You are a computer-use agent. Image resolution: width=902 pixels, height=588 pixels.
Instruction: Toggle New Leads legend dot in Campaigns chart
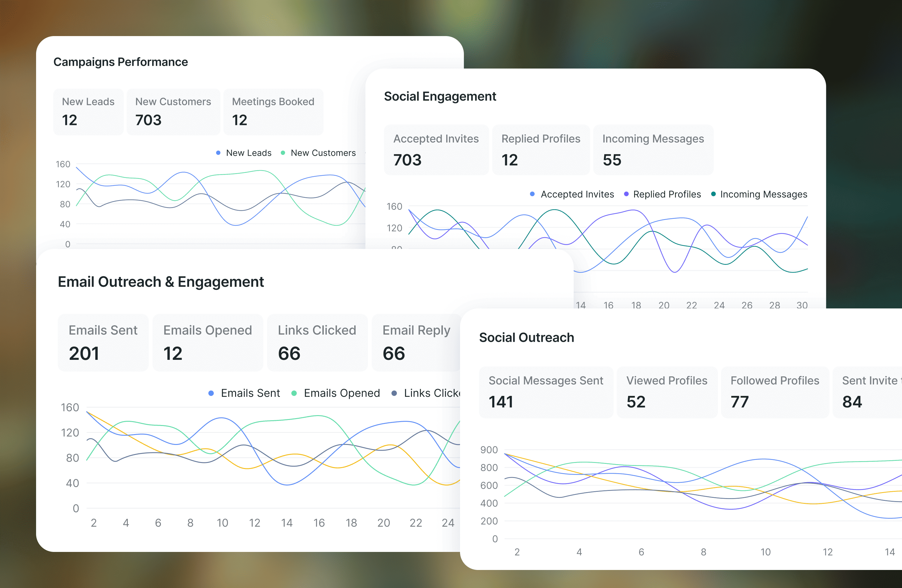point(218,153)
